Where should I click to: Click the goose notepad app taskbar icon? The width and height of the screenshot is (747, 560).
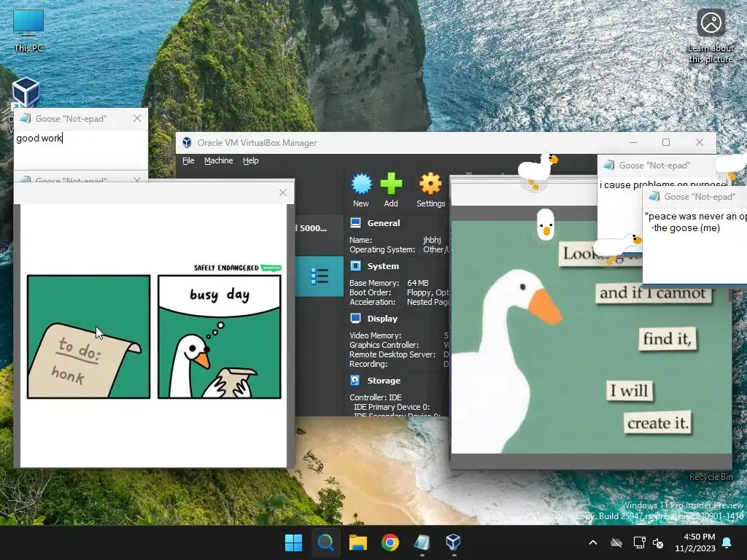422,542
